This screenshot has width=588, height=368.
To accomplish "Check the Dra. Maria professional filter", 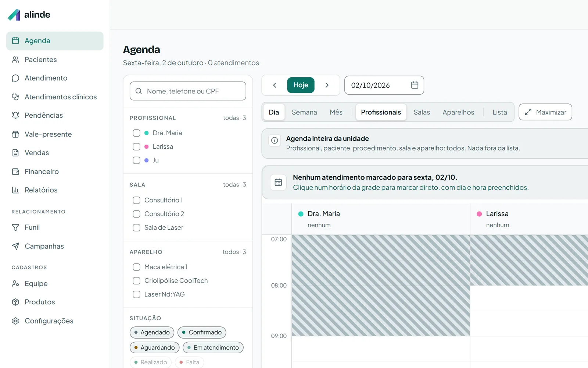I will [136, 133].
